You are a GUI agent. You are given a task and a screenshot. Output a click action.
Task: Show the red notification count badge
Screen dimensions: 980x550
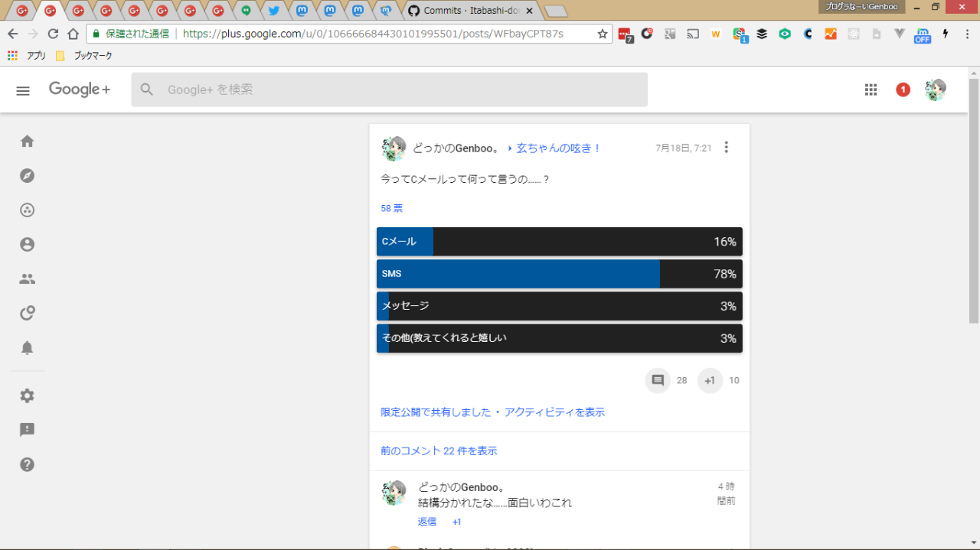pos(903,90)
